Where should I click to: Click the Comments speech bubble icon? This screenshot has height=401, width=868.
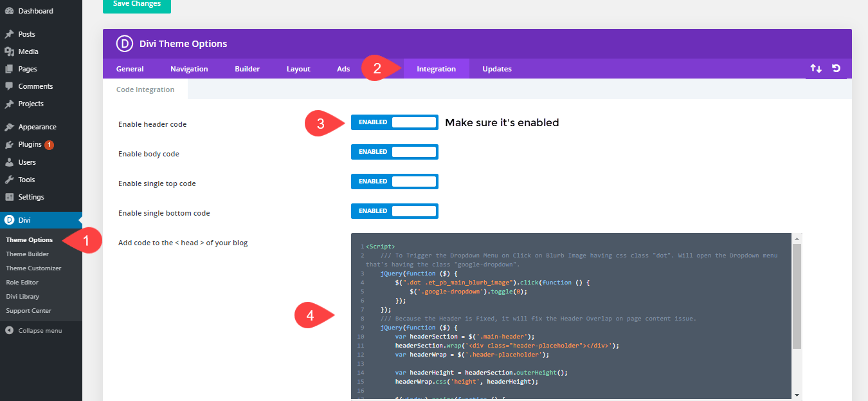pos(9,86)
